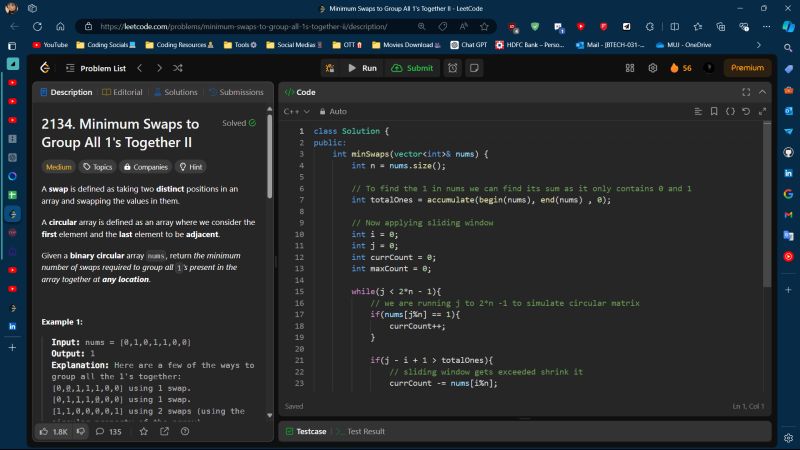This screenshot has width=800, height=450.
Task: Dislike the problem with thumbs down
Action: [x=81, y=432]
